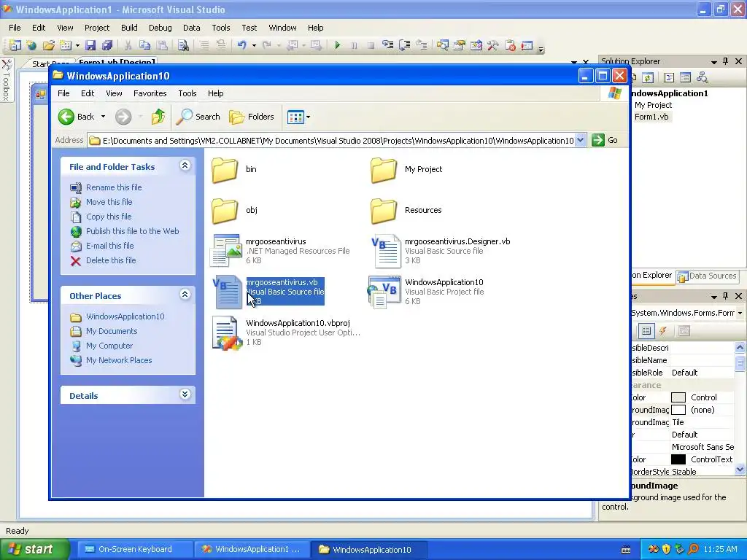Viewport: 747px width, 560px height.
Task: Start debugging with the green play icon
Action: (337, 45)
